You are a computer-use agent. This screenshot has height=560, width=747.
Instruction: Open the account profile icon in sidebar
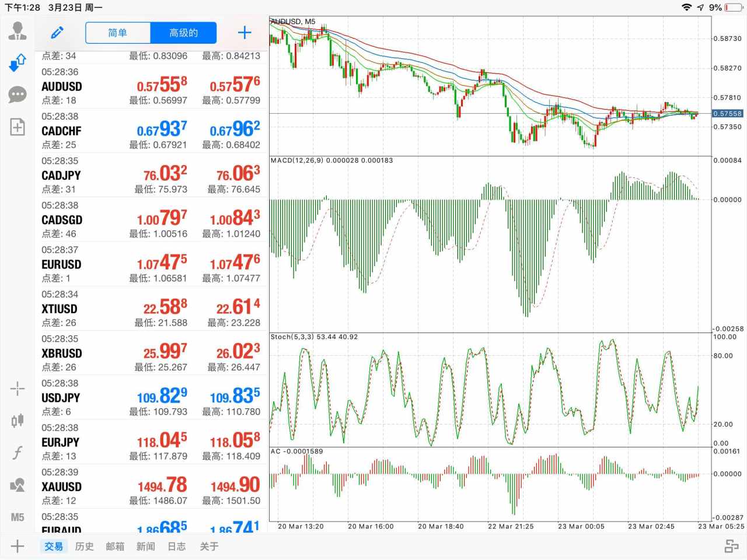(x=18, y=30)
